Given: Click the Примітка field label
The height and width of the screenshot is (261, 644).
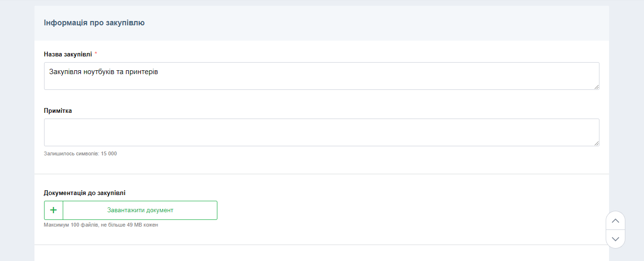Looking at the screenshot, I should [58, 110].
